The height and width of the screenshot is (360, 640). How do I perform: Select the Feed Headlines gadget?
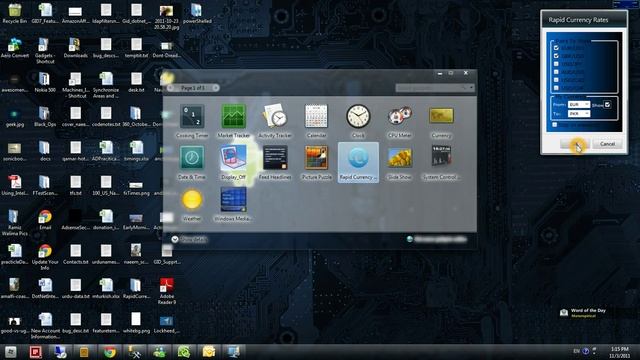point(275,163)
